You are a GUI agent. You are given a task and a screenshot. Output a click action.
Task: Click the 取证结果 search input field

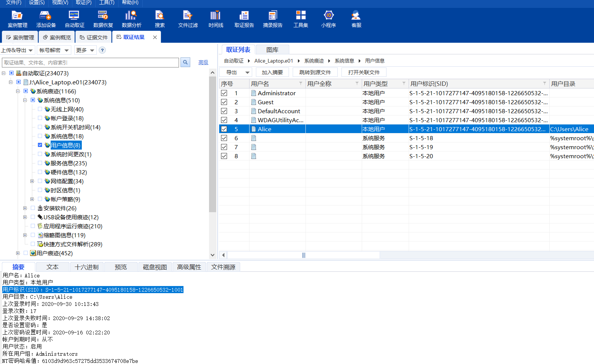pos(90,62)
